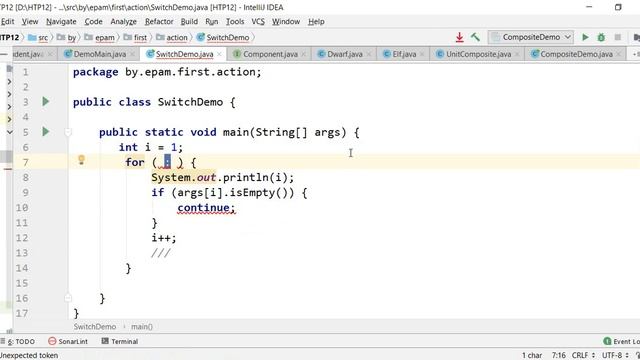This screenshot has height=360, width=640.
Task: Select the first folder in the breadcrumb
Action: point(135,38)
